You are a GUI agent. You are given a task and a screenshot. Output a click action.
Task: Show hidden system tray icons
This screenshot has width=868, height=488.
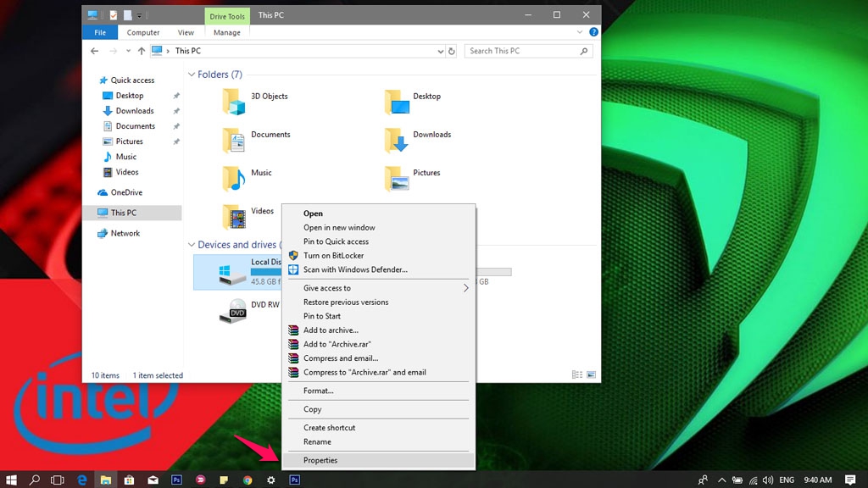point(722,480)
